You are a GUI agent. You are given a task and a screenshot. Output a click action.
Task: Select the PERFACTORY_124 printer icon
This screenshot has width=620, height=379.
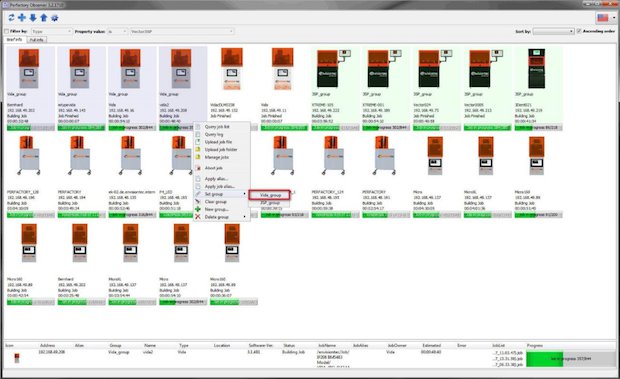pos(333,155)
